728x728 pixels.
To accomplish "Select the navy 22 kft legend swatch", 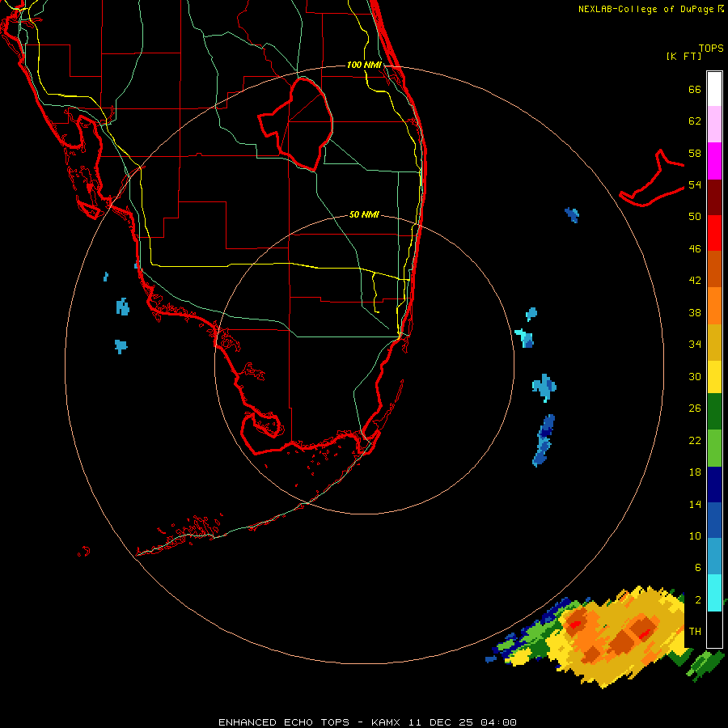I will coord(714,485).
